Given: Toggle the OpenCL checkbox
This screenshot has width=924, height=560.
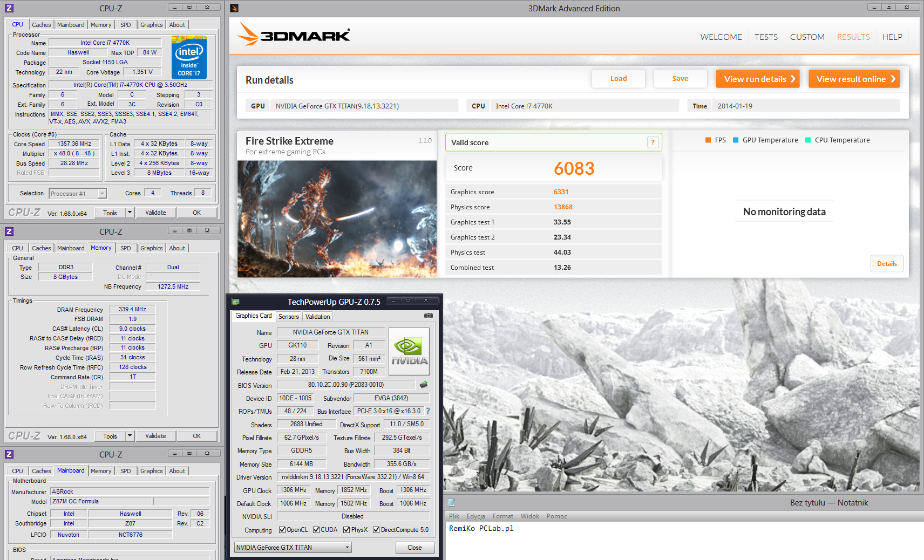Looking at the screenshot, I should [282, 530].
